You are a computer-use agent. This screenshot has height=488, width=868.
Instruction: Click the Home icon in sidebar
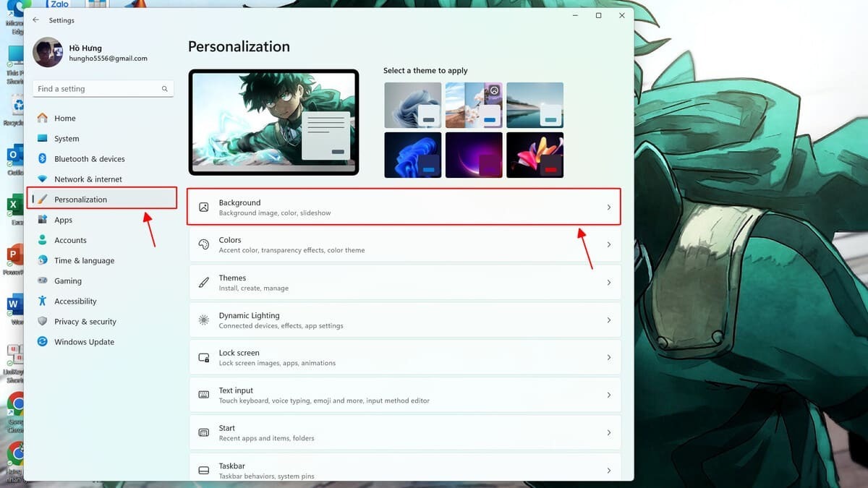pos(42,118)
